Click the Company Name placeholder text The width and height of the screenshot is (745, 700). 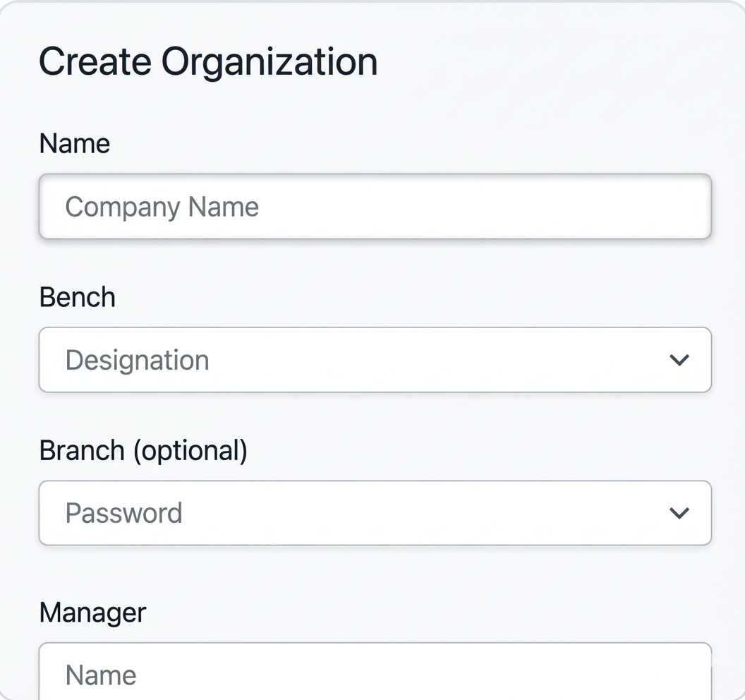(x=162, y=207)
